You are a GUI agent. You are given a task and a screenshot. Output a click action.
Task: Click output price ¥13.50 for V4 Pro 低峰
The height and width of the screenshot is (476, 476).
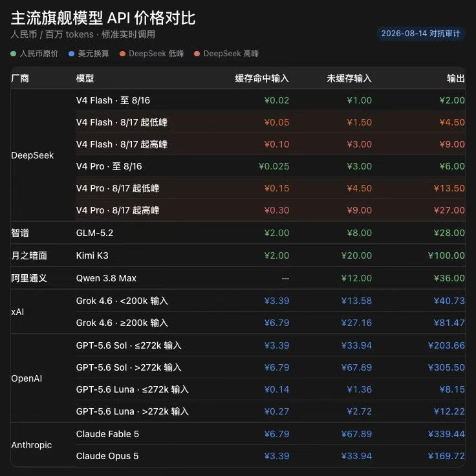(449, 188)
